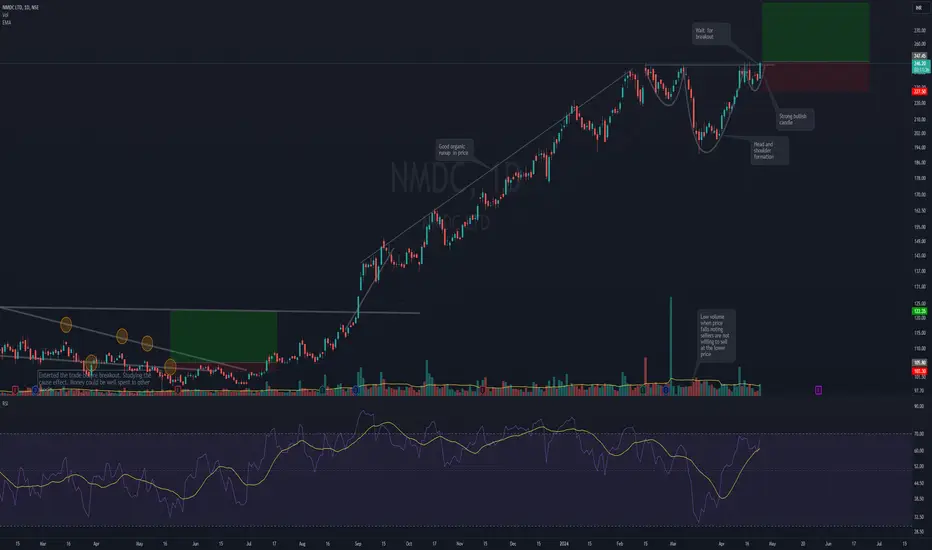Select the Vol indicator legend label
This screenshot has height=550, width=932.
point(5,15)
